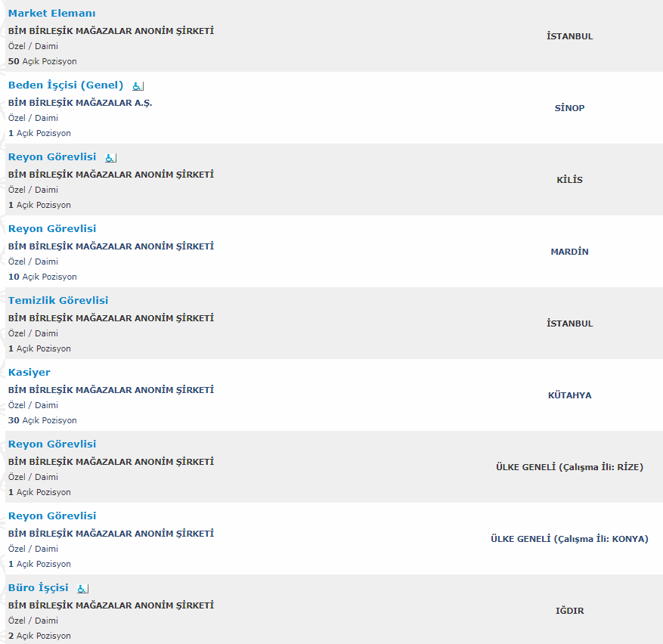Screen dimensions: 663x644
Task: Open the Reyon Görevlisi listing for Konya
Action: (x=52, y=516)
